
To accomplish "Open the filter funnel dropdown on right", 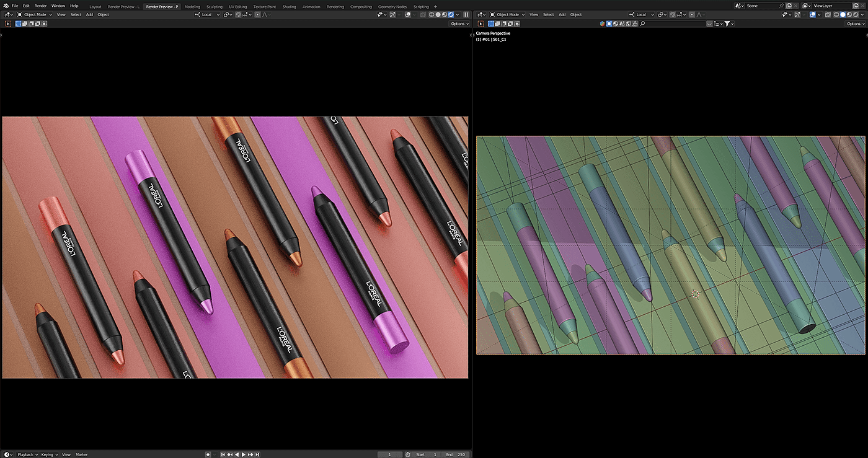I will 729,24.
